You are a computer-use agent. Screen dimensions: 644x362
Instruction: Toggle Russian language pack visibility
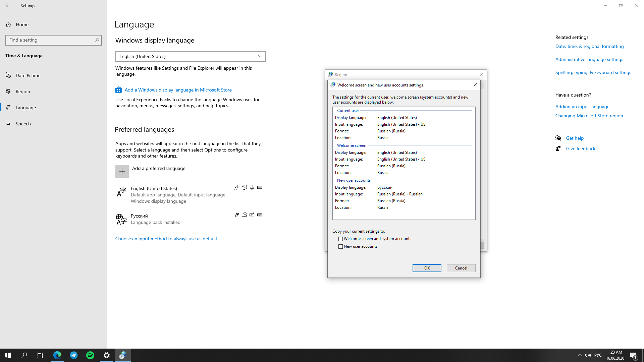pyautogui.click(x=236, y=215)
